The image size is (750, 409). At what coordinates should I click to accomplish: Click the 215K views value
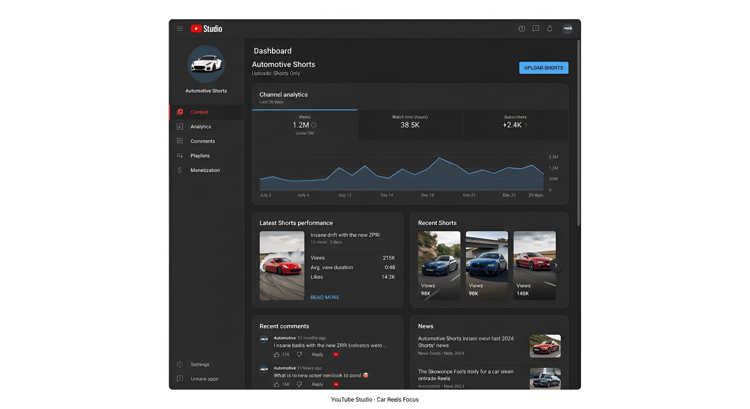[x=389, y=258]
